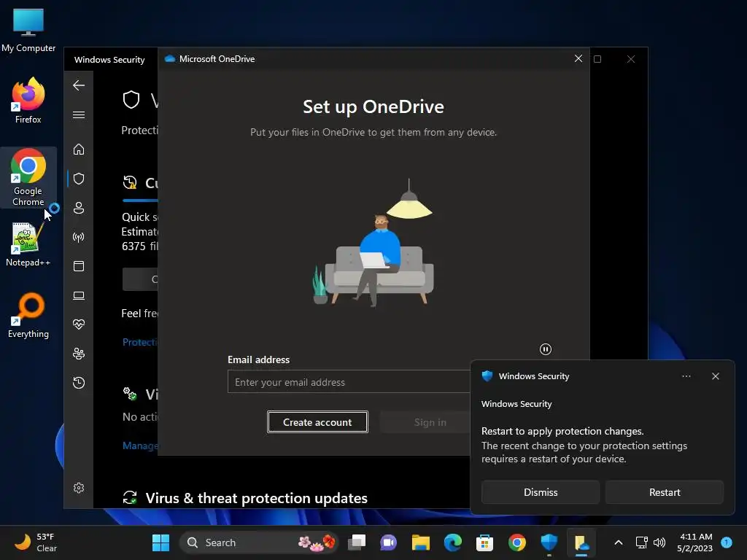The width and height of the screenshot is (747, 560).
Task: Dismiss the Windows Security notification
Action: 541,492
